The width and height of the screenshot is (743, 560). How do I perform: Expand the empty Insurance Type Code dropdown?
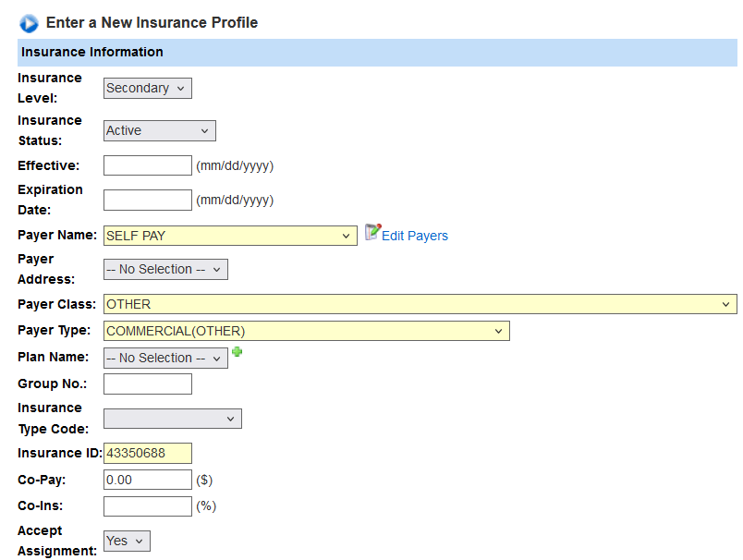coord(172,419)
